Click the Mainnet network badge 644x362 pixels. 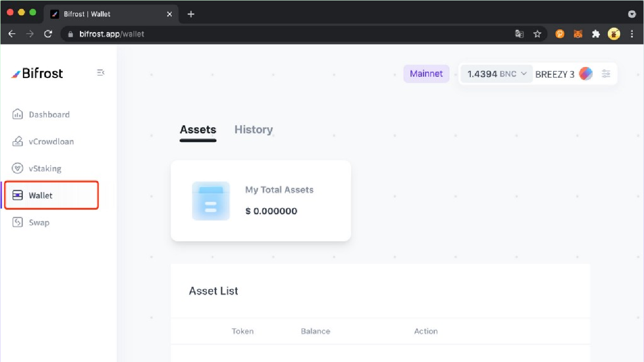pyautogui.click(x=426, y=74)
